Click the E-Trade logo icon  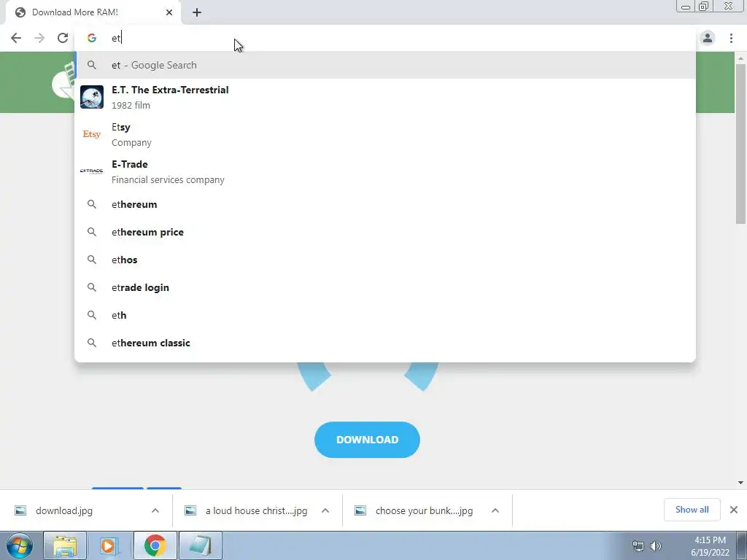coord(91,171)
